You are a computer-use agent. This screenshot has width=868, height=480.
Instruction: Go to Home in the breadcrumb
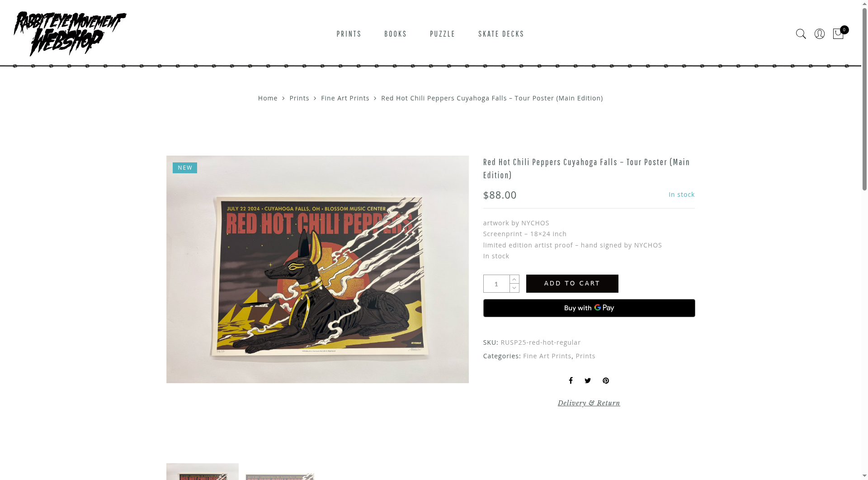[268, 98]
